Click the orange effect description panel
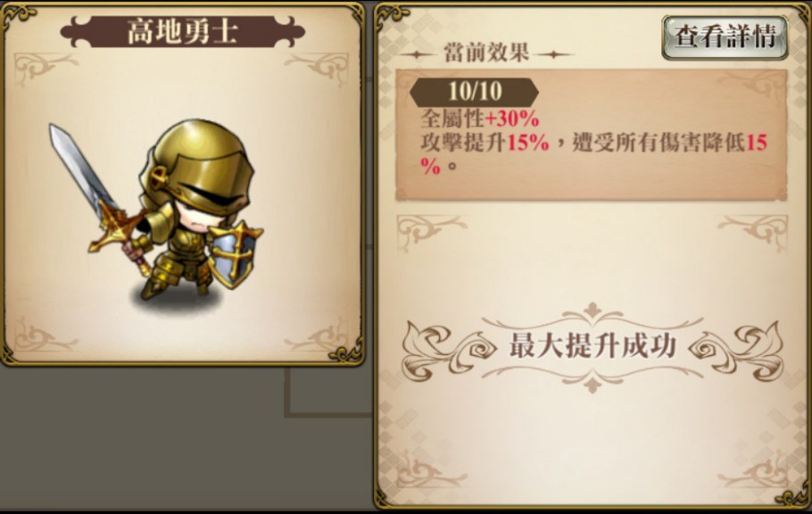812x514 pixels. pos(592,136)
